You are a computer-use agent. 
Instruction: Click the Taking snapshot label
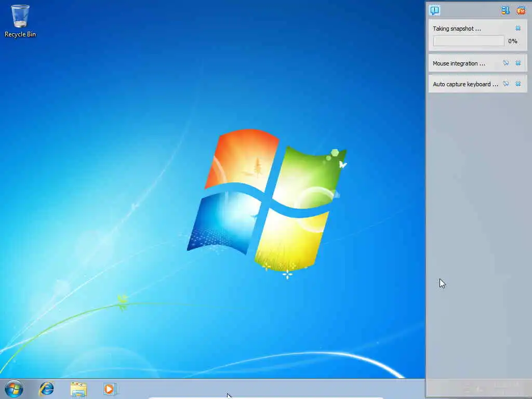pos(457,29)
